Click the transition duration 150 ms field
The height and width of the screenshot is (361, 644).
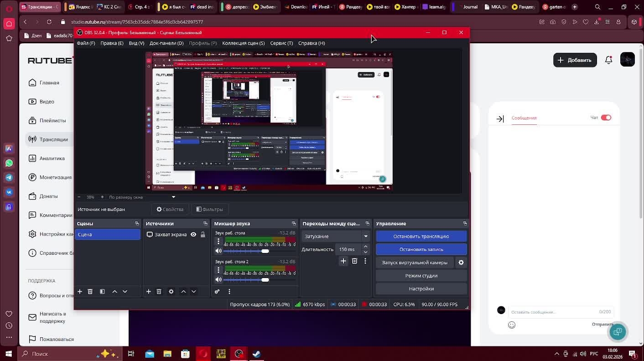click(348, 250)
